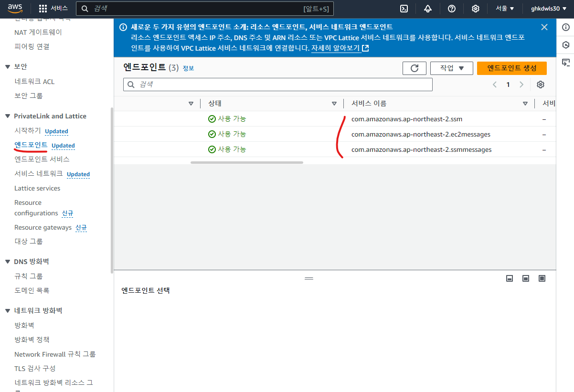Open the hexagon icon on right sidebar

(566, 45)
